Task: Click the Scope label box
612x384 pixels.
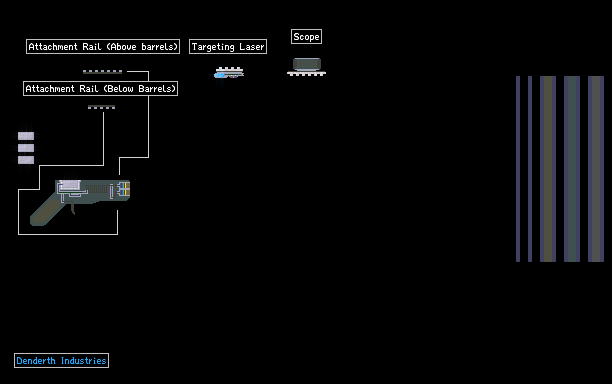Action: (x=306, y=36)
